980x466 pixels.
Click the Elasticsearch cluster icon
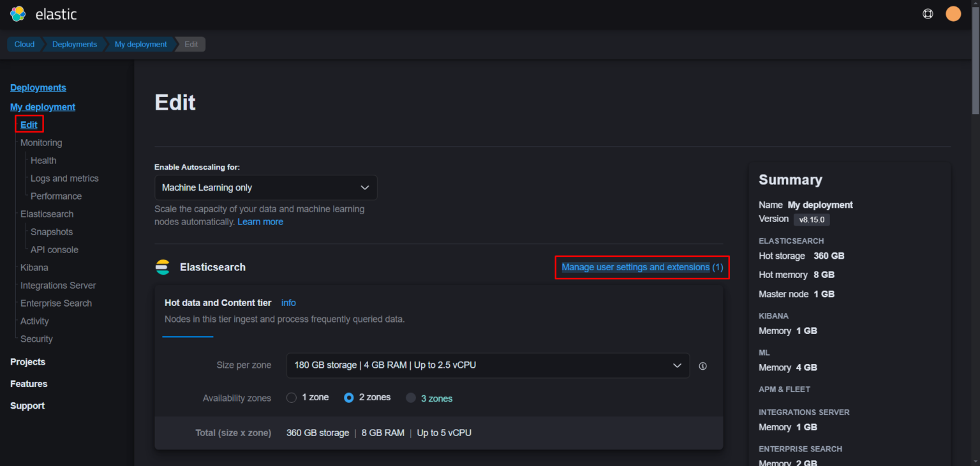tap(162, 266)
